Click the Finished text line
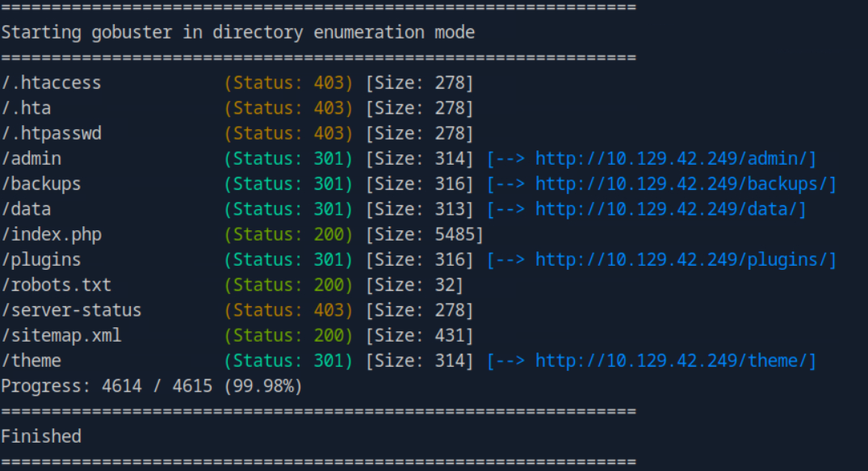This screenshot has height=471, width=868. pyautogui.click(x=41, y=436)
